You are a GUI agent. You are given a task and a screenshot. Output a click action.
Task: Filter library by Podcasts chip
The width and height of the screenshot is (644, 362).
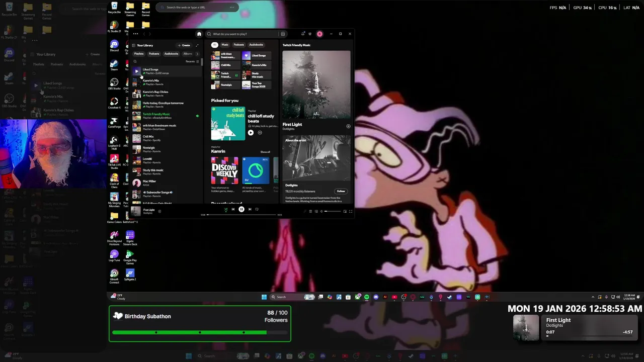click(x=154, y=54)
